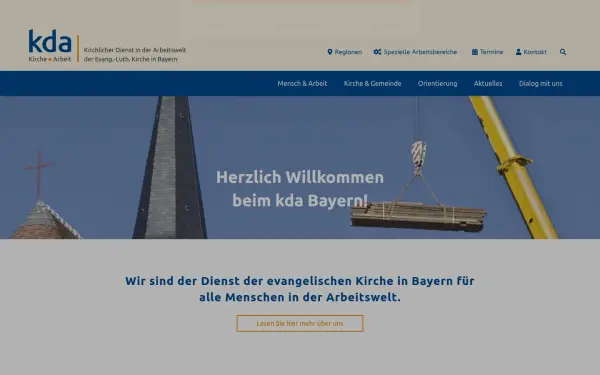Open the site search magnifier icon
Screen dimensions: 600x375
[563, 52]
